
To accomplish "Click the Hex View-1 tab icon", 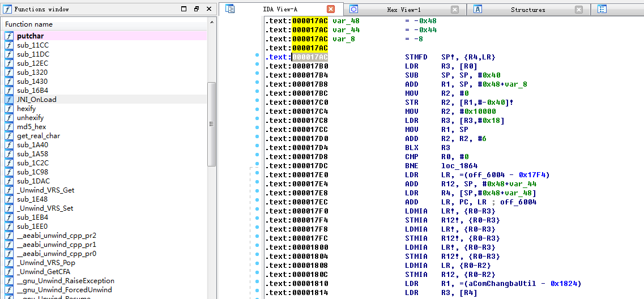I will pyautogui.click(x=354, y=9).
